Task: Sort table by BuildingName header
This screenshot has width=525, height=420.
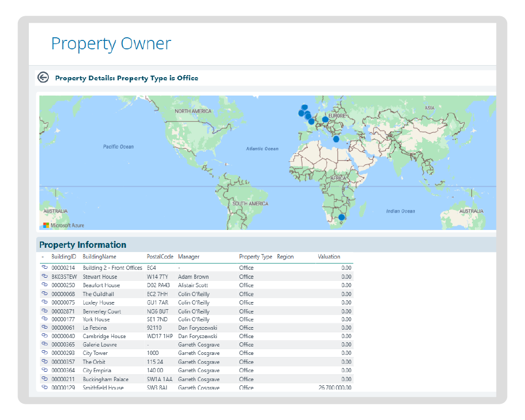Action: pos(99,257)
